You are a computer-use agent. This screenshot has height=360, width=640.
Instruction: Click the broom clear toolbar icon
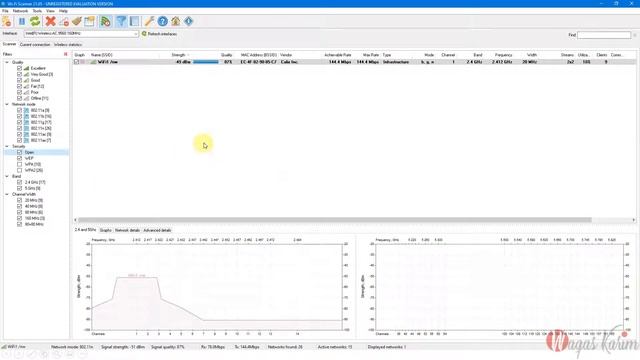(x=77, y=21)
